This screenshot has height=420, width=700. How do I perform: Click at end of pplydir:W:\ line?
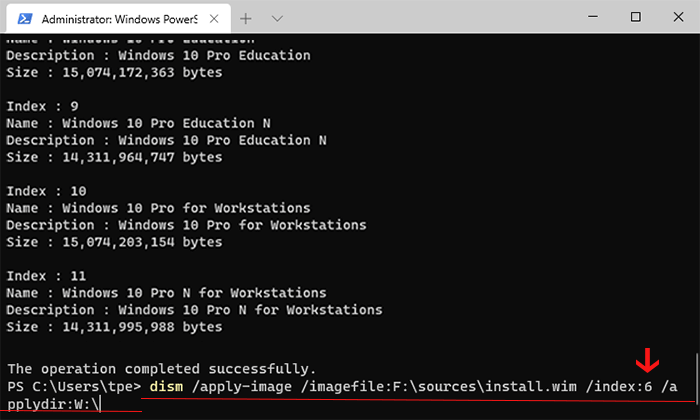[x=100, y=404]
